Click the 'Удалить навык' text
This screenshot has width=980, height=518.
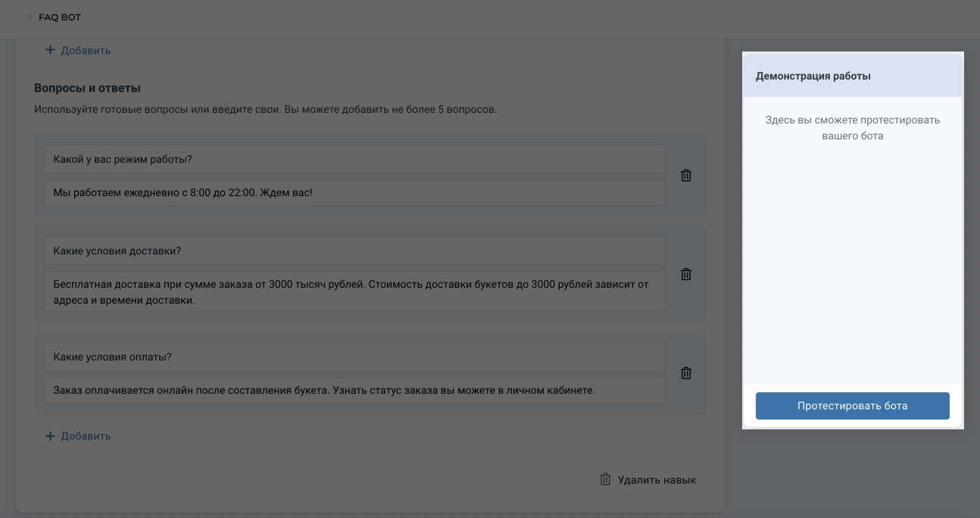pyautogui.click(x=657, y=479)
